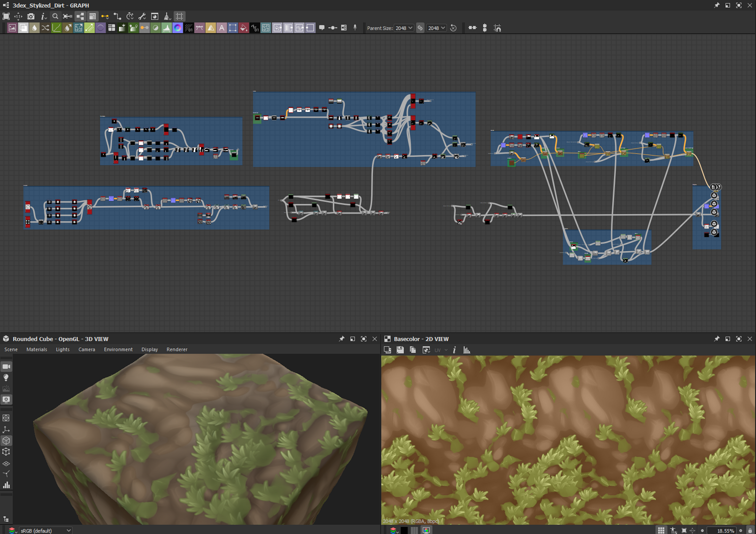Open the yellow link creation mode dropdown
The width and height of the screenshot is (756, 534).
point(105,16)
